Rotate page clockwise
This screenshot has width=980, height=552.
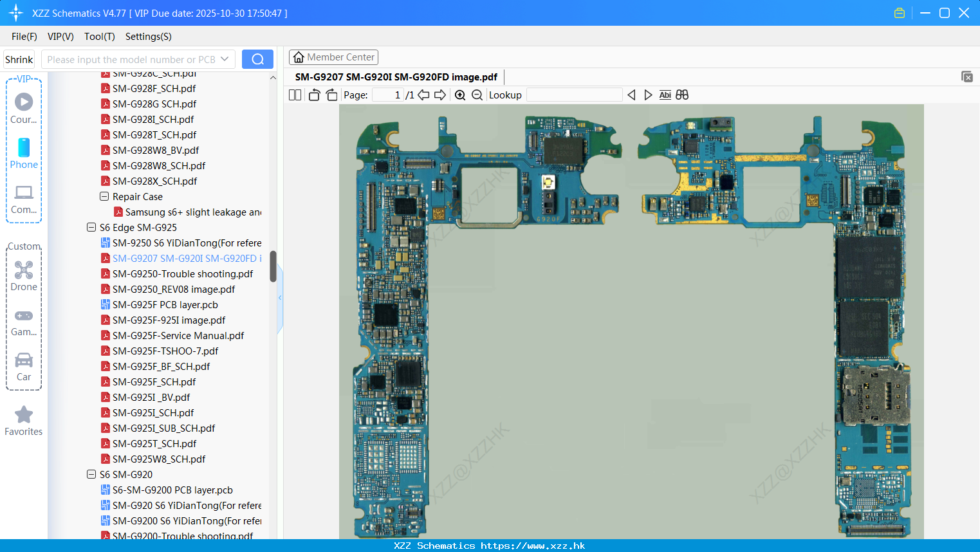tap(331, 95)
